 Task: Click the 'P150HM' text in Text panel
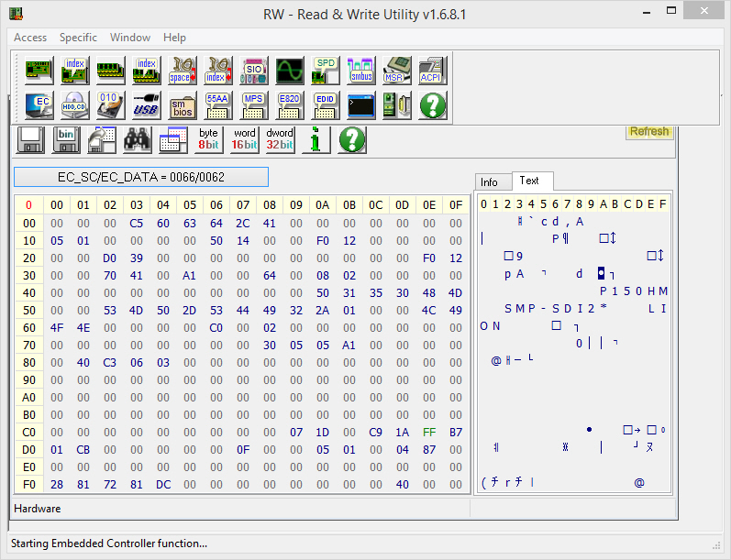point(634,291)
